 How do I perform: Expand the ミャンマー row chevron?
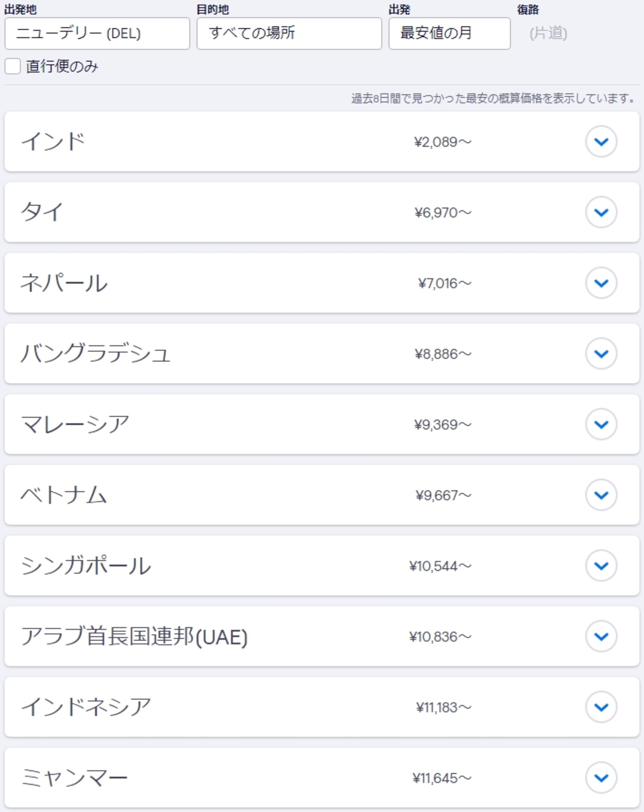coord(601,777)
